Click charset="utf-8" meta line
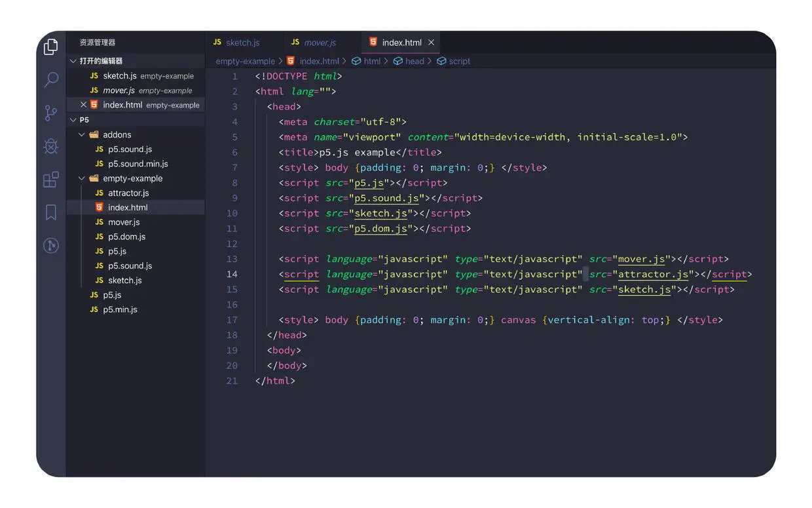This screenshot has width=812, height=508. coord(342,122)
